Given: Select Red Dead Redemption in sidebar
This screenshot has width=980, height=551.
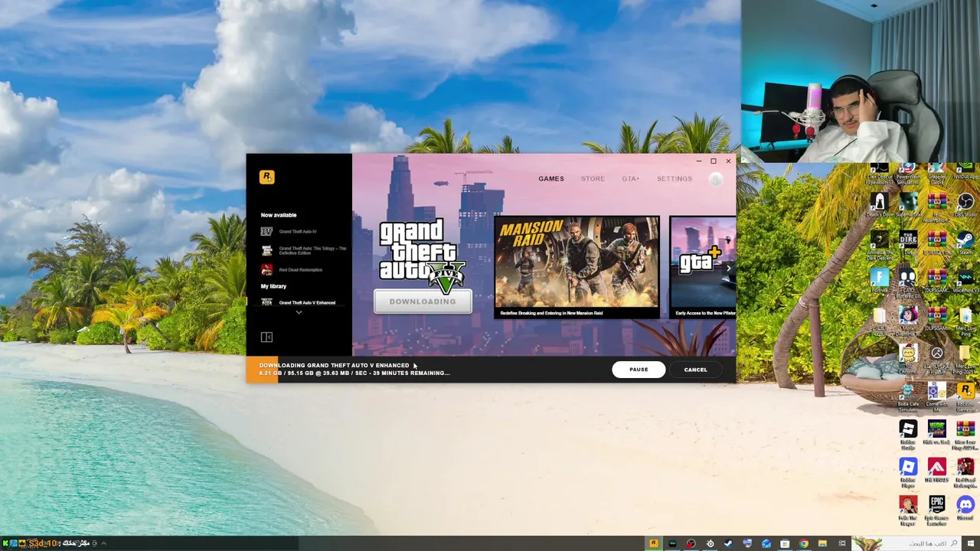Looking at the screenshot, I should click(x=292, y=269).
